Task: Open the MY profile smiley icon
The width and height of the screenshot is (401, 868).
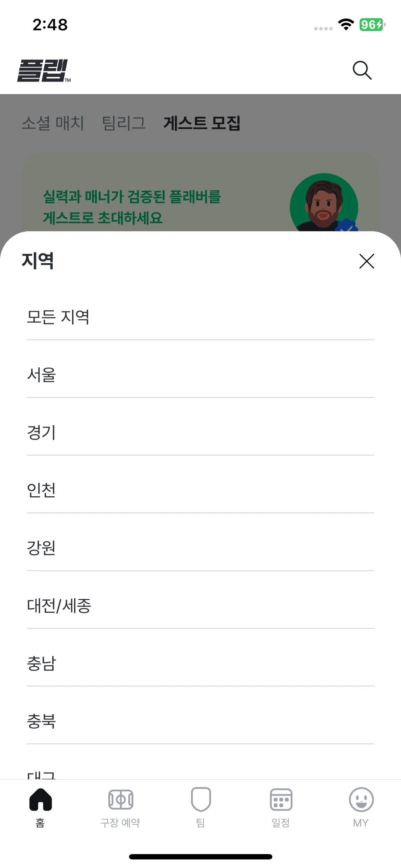Action: (361, 800)
